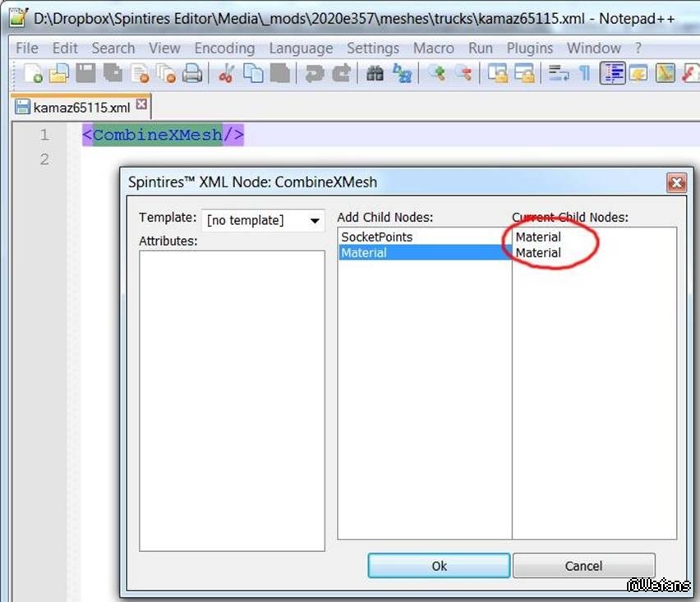Click the New file toolbar icon

pos(33,75)
